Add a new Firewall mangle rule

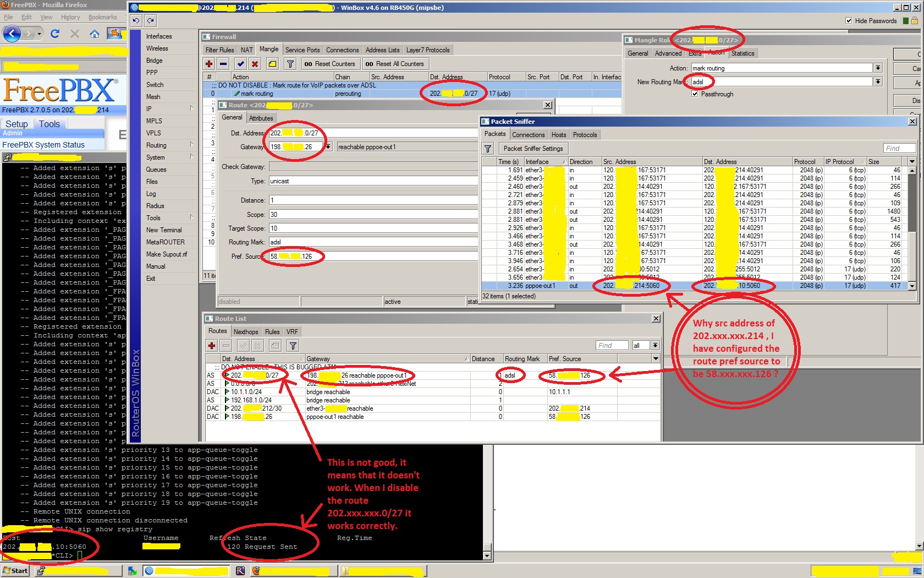(x=209, y=64)
